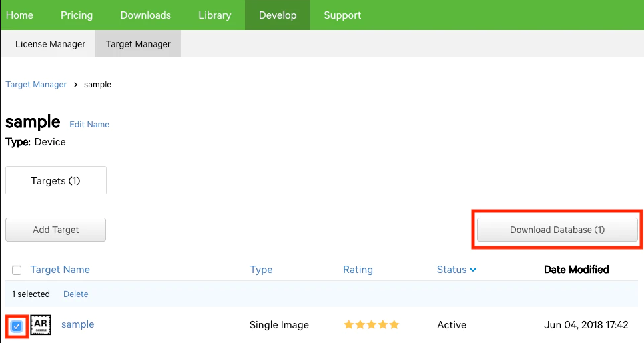The width and height of the screenshot is (644, 343).
Task: Click the AR sample target thumbnail image
Action: [x=41, y=325]
